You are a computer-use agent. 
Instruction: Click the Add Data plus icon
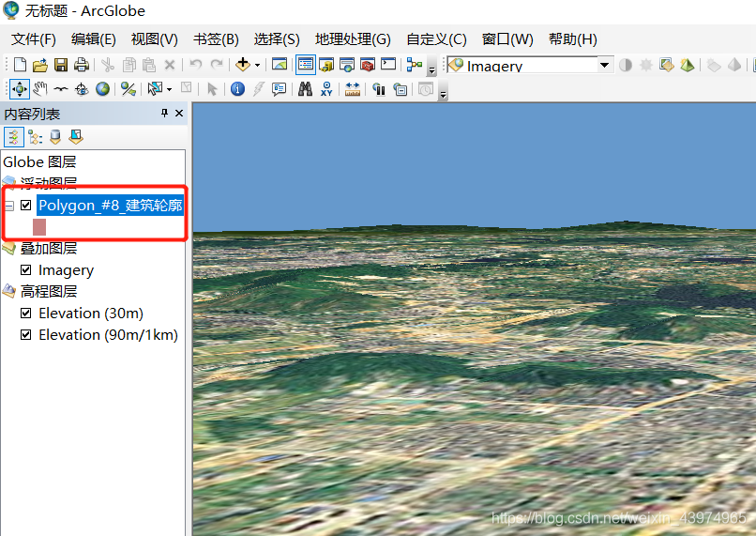(243, 65)
